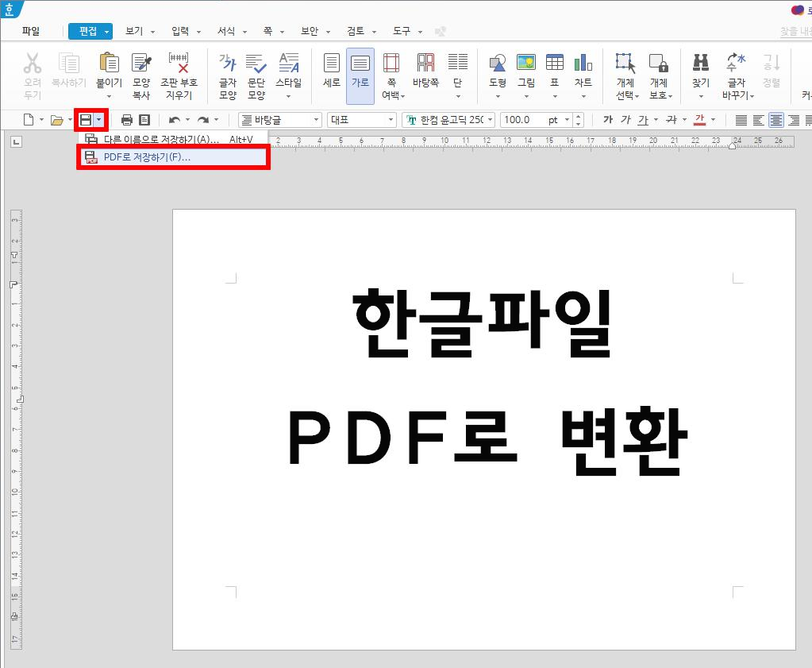Click the open folder icon
This screenshot has width=812, height=668.
click(57, 120)
